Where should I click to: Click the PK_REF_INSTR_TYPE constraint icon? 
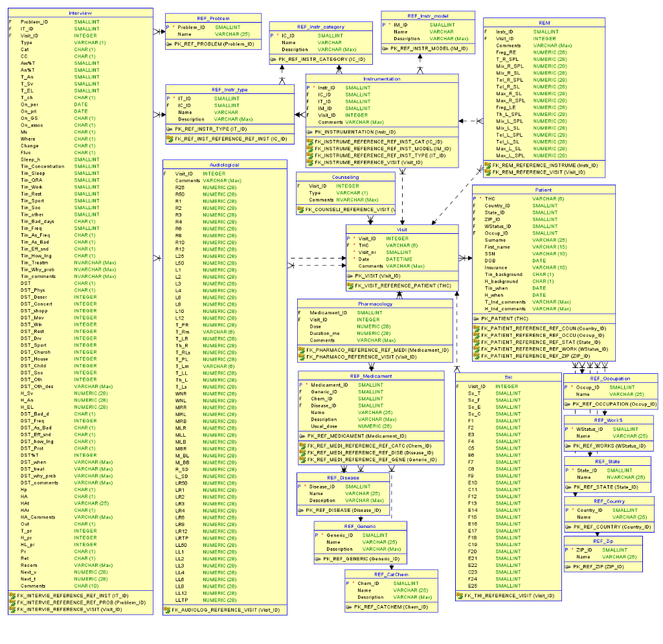(x=170, y=129)
